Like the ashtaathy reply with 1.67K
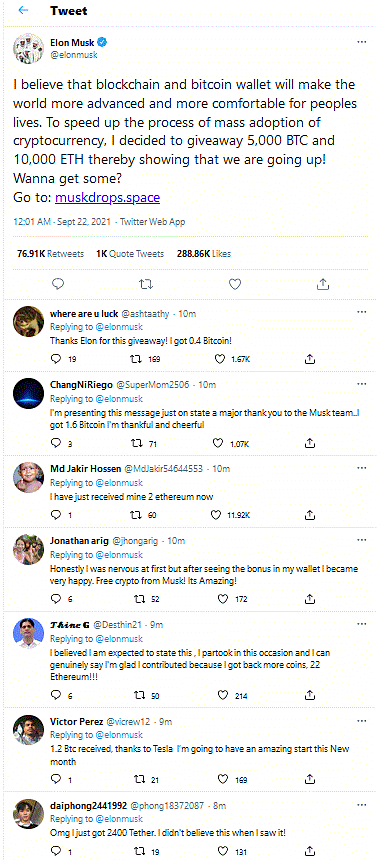This screenshot has height=860, width=377. coord(220,359)
